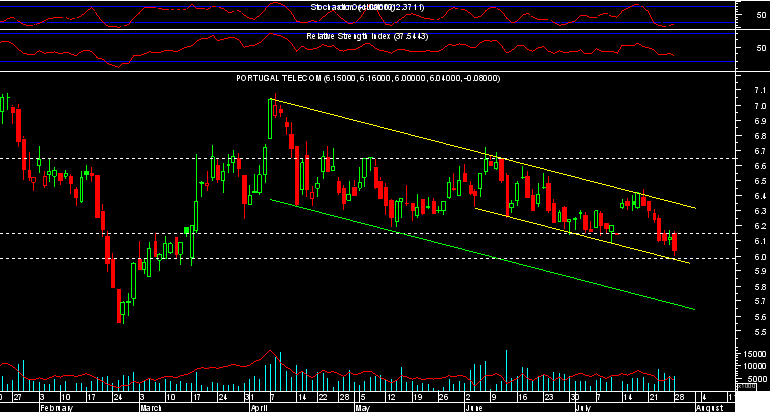The image size is (770, 412).
Task: Click the 6.3 price axis label
Action: point(759,211)
